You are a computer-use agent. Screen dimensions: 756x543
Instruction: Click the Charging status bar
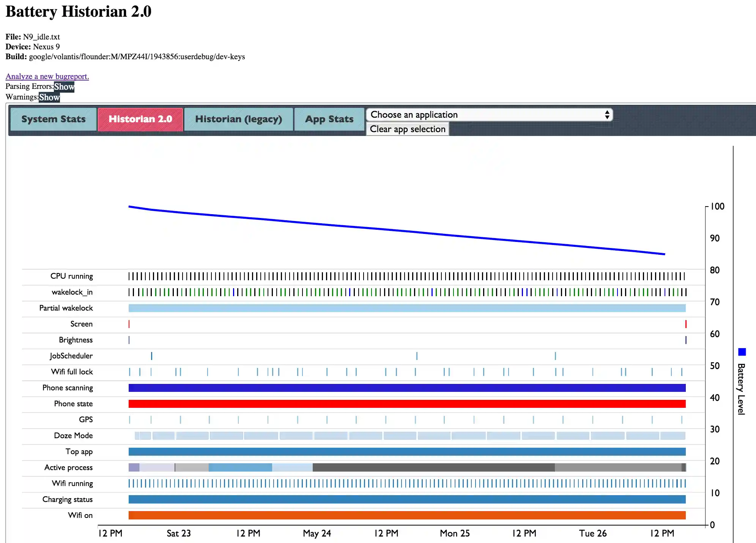pyautogui.click(x=407, y=499)
